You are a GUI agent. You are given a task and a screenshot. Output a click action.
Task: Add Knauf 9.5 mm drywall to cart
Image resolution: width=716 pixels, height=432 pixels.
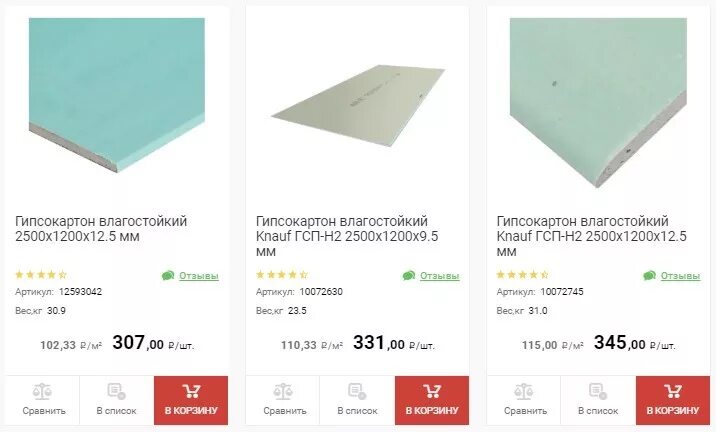tap(432, 400)
